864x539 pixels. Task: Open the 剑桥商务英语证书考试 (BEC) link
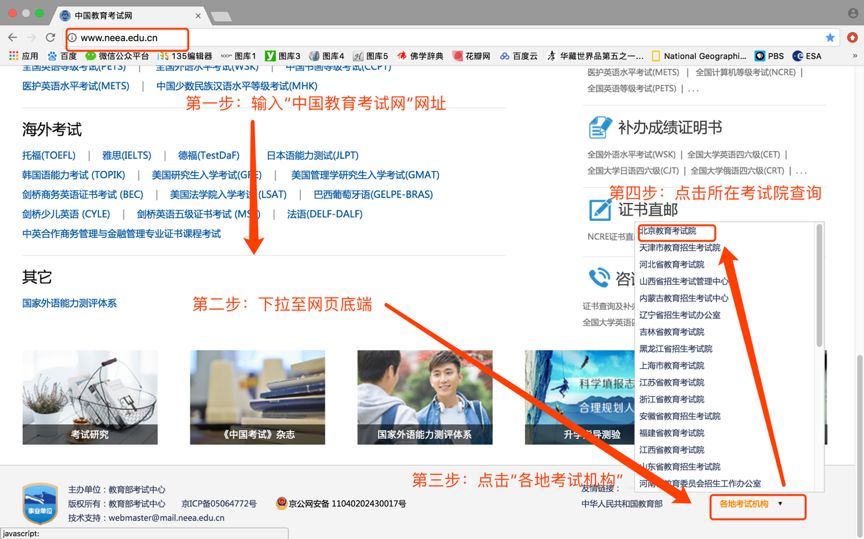pos(82,195)
